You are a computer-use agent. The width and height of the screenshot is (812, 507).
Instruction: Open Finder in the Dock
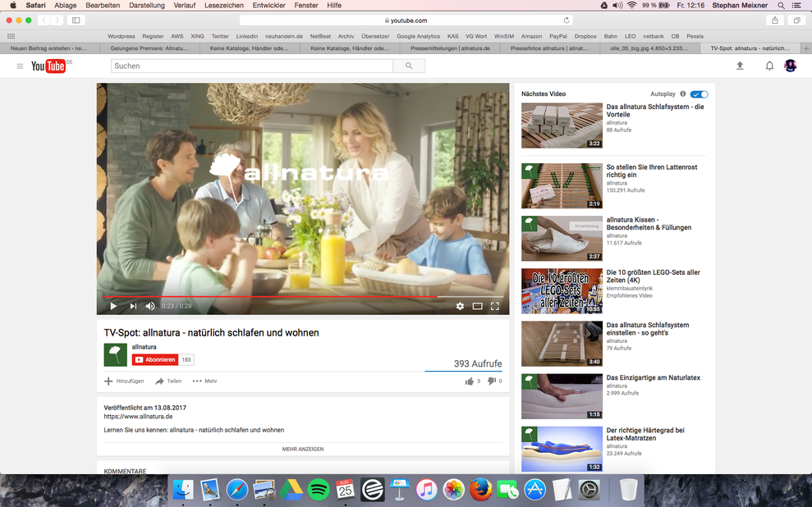click(183, 490)
